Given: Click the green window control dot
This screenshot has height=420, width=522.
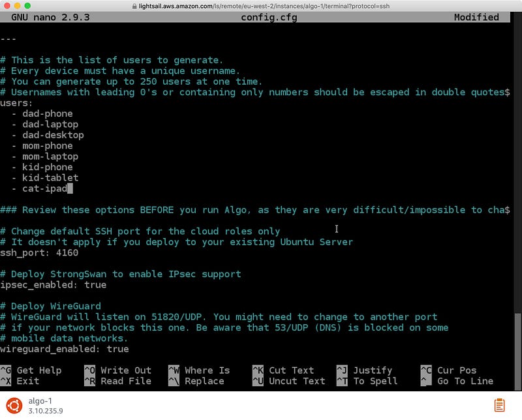Looking at the screenshot, I should [27, 5].
